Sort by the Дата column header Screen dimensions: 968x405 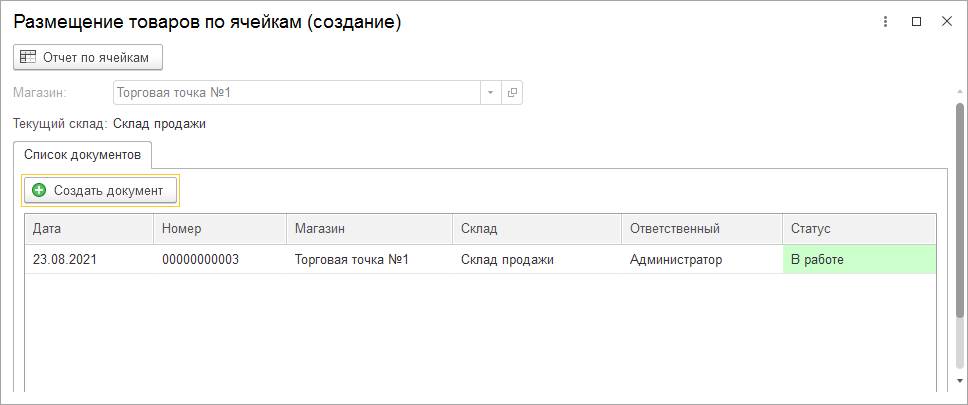click(x=89, y=229)
